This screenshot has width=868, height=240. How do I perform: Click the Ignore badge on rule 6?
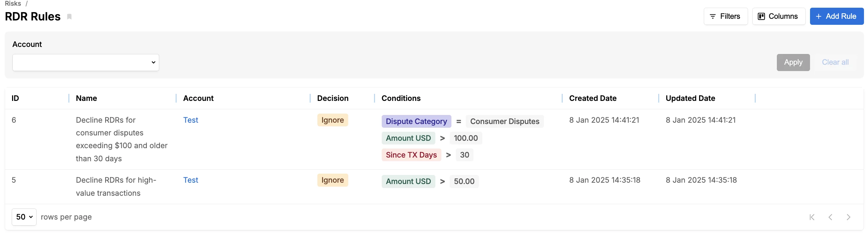pyautogui.click(x=332, y=120)
